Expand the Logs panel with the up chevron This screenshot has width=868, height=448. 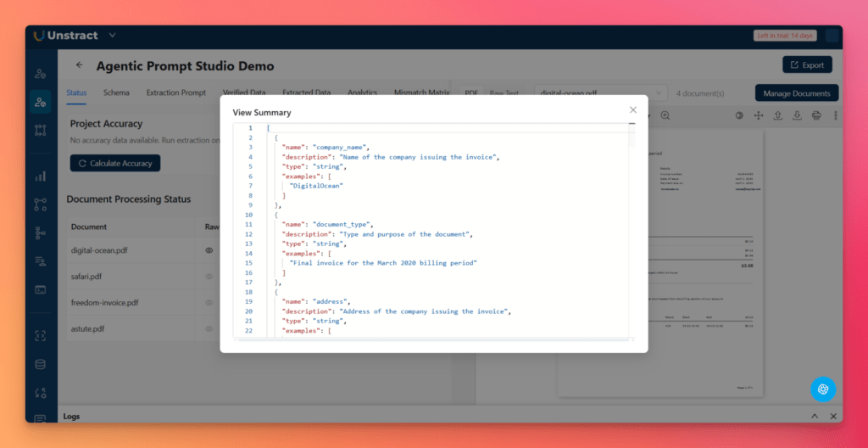coord(815,416)
